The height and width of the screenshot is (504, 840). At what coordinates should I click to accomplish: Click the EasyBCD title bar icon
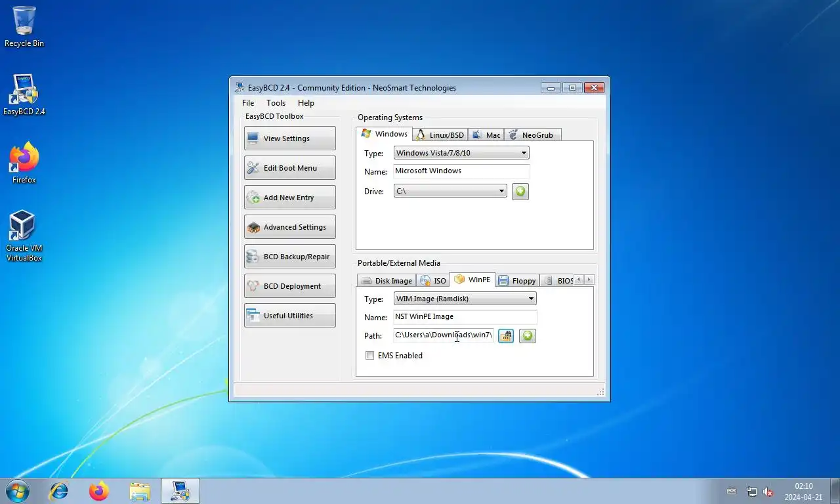pos(240,87)
